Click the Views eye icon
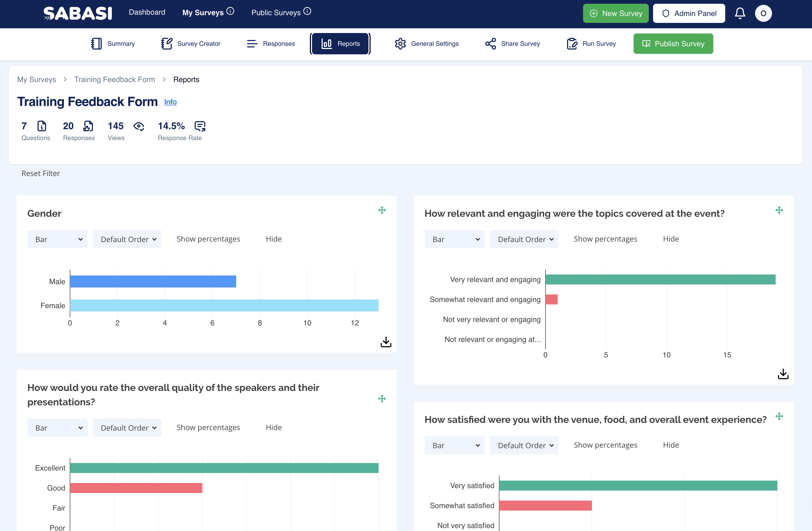 click(x=138, y=126)
